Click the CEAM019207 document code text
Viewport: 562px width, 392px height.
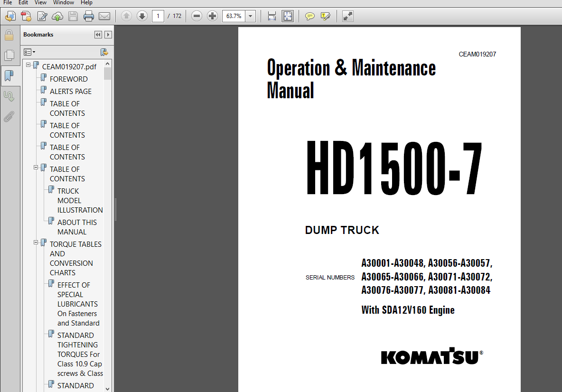click(477, 55)
